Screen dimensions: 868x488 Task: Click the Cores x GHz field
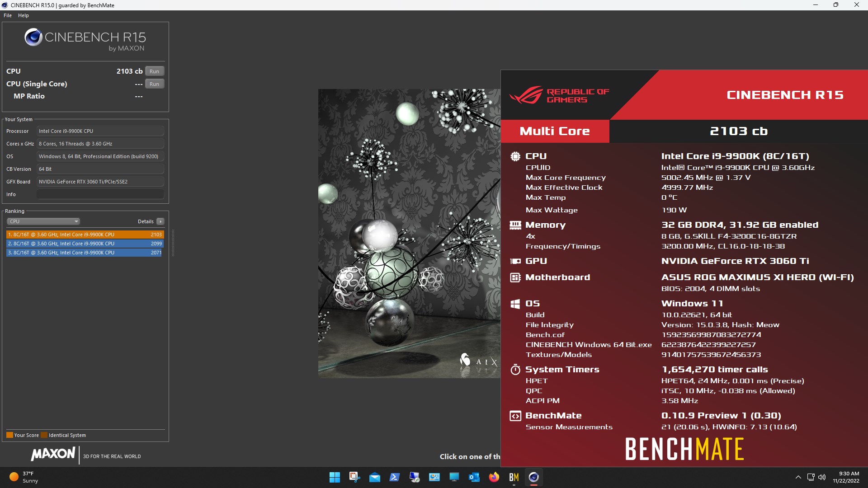100,144
